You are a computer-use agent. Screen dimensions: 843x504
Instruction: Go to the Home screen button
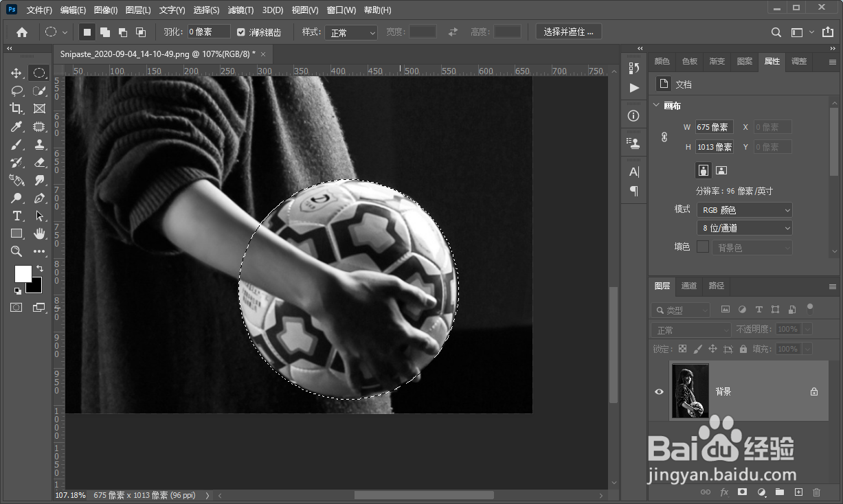22,32
